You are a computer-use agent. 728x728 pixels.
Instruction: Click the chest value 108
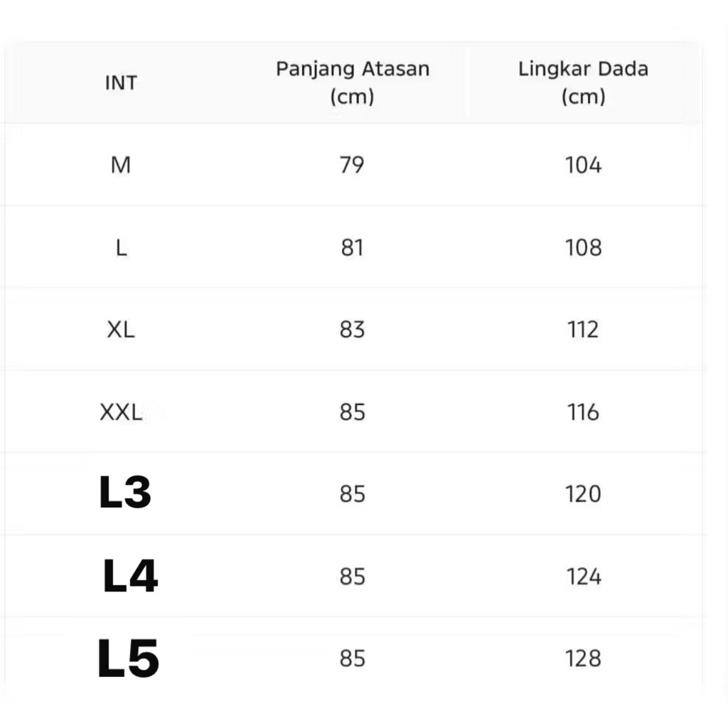tap(583, 247)
